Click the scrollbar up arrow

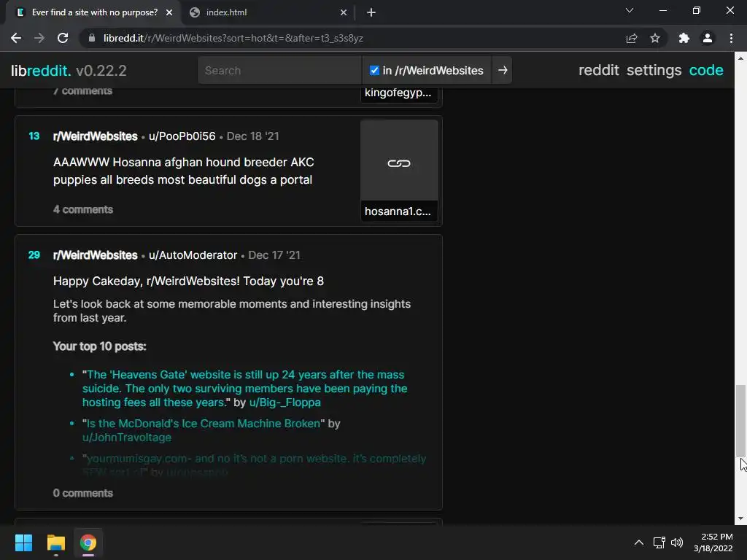point(740,58)
